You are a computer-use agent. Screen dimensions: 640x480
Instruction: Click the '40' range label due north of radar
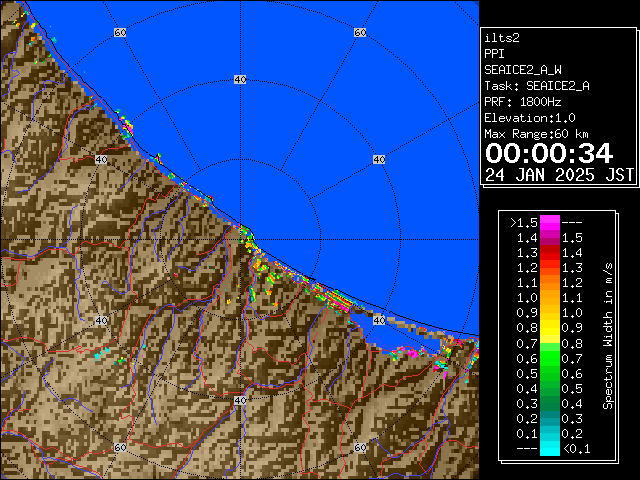[x=240, y=80]
